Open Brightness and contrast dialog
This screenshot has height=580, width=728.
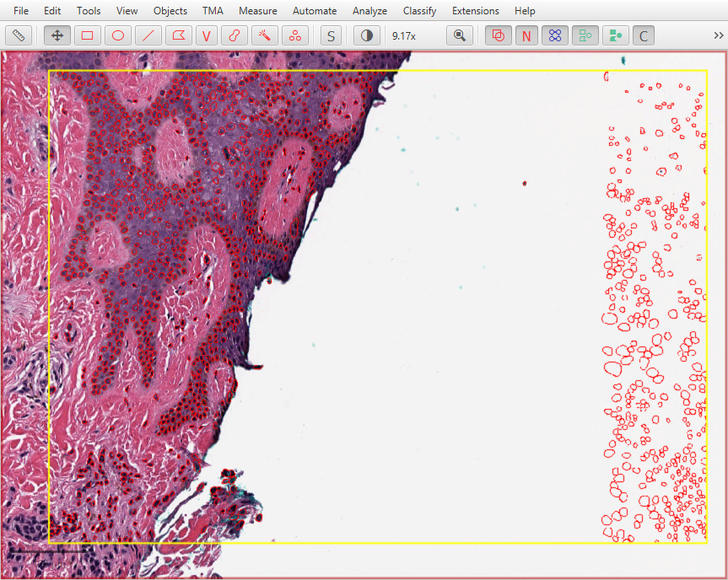pyautogui.click(x=367, y=35)
